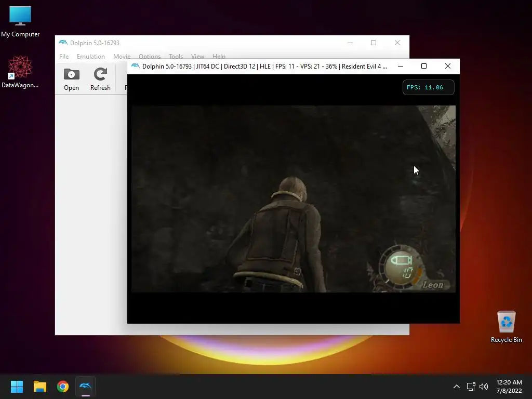Viewport: 532px width, 399px height.
Task: Open the Emulation menu in Dolphin
Action: click(90, 56)
